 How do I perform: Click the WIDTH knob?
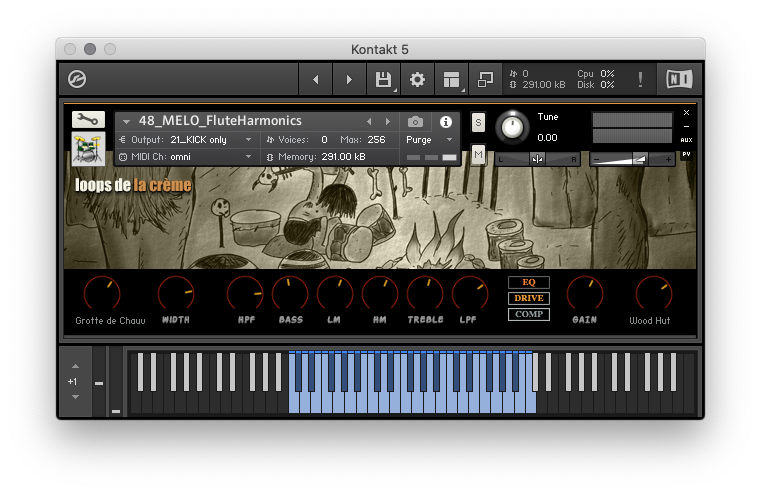pyautogui.click(x=176, y=294)
